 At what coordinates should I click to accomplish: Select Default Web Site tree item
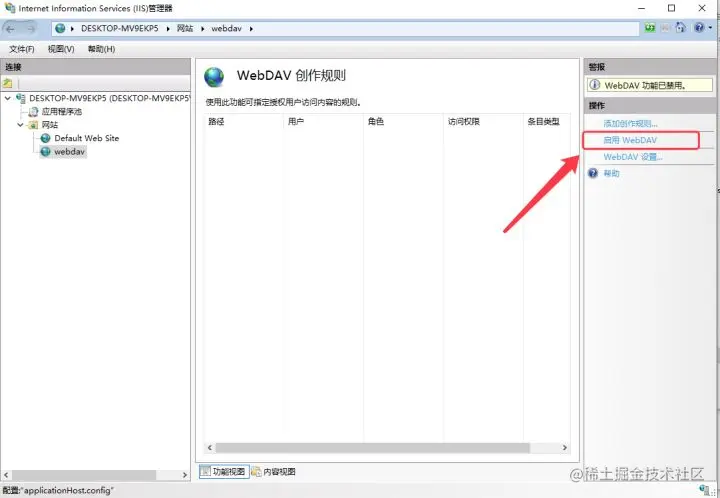86,138
